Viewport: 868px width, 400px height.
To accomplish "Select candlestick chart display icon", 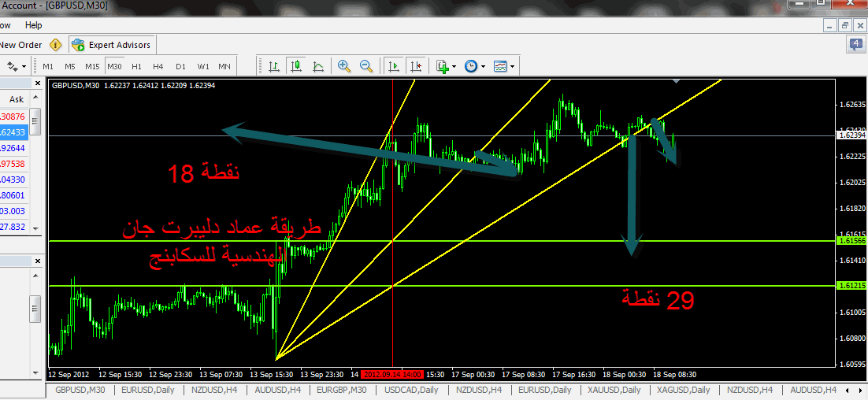I will (296, 66).
